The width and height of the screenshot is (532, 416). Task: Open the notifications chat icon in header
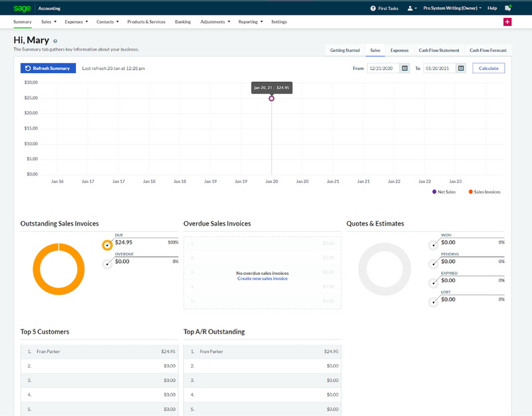coord(508,8)
